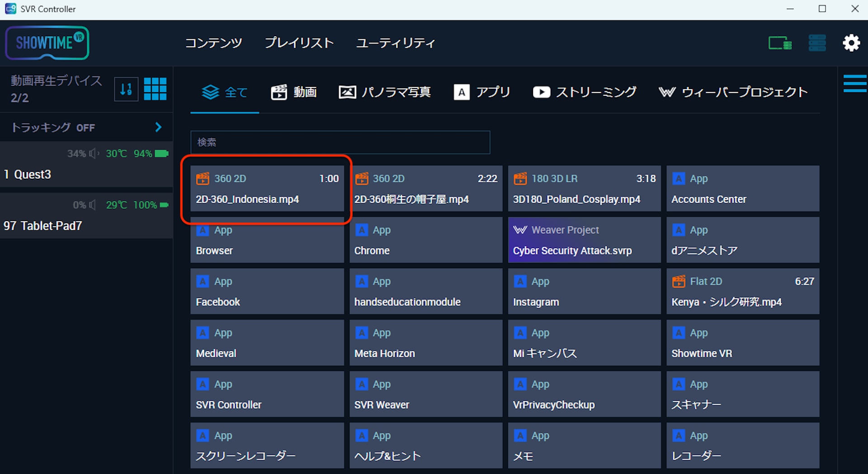This screenshot has height=474, width=868.
Task: Launch the Showtime VR app tile
Action: 743,343
